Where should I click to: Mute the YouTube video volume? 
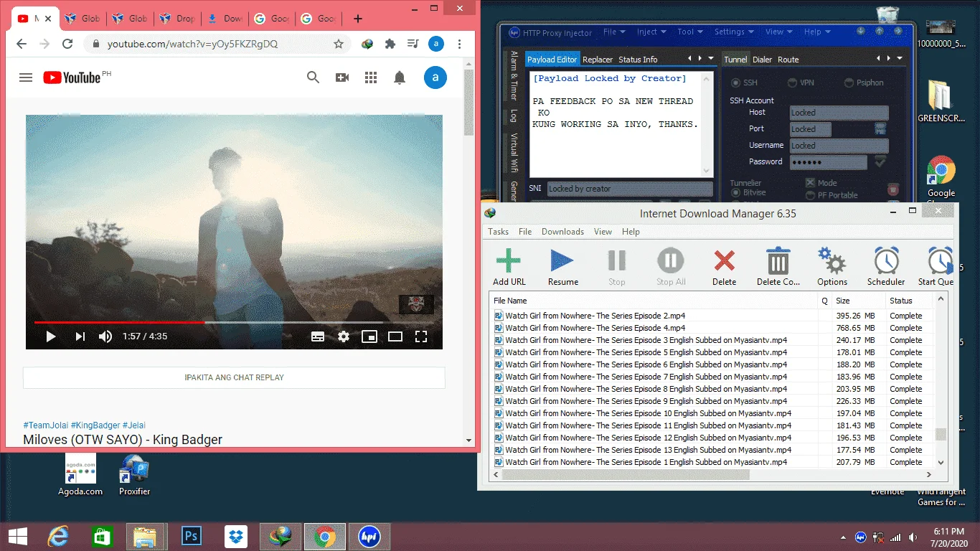tap(105, 336)
